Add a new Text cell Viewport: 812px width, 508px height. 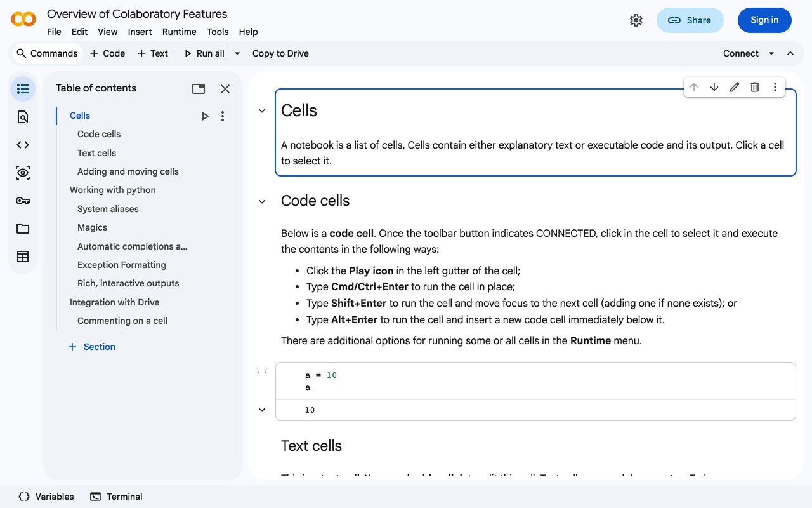tap(153, 53)
